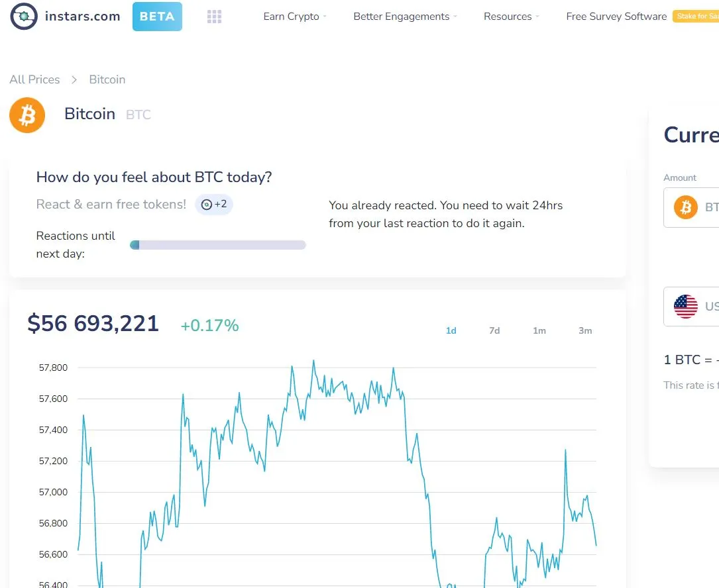The width and height of the screenshot is (719, 588).
Task: Click the Bitcoin icon in Amount field
Action: click(685, 207)
